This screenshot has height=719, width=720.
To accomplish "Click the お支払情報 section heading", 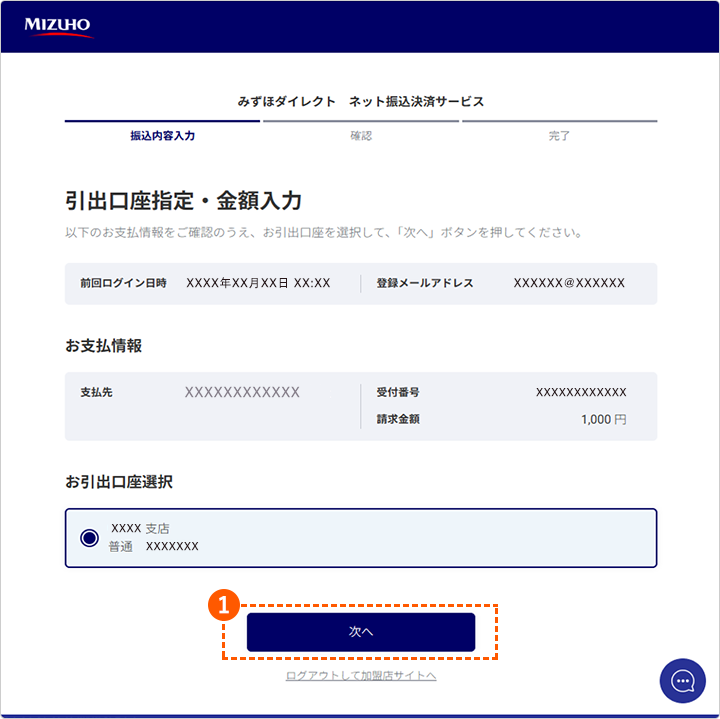I will click(x=103, y=346).
